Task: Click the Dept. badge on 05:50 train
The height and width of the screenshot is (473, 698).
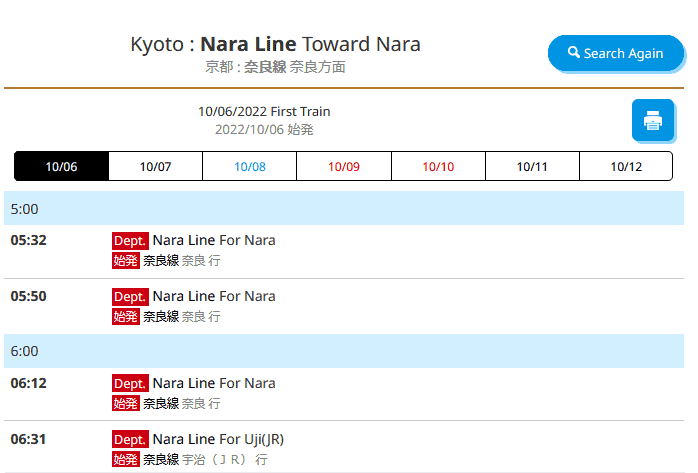Action: click(130, 296)
